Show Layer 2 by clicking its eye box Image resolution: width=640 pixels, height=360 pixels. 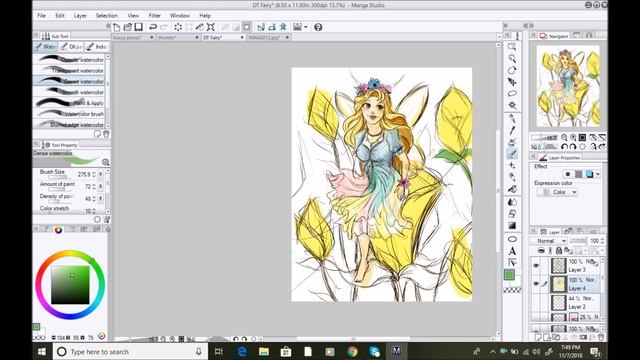[x=536, y=302]
